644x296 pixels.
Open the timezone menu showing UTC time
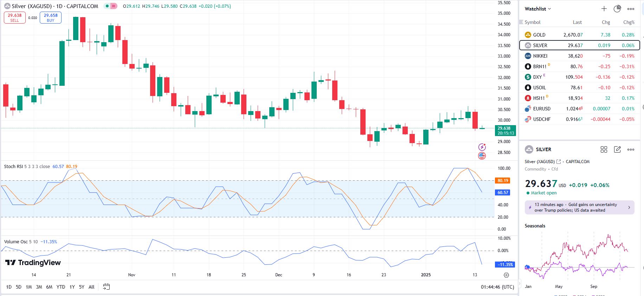(x=497, y=287)
